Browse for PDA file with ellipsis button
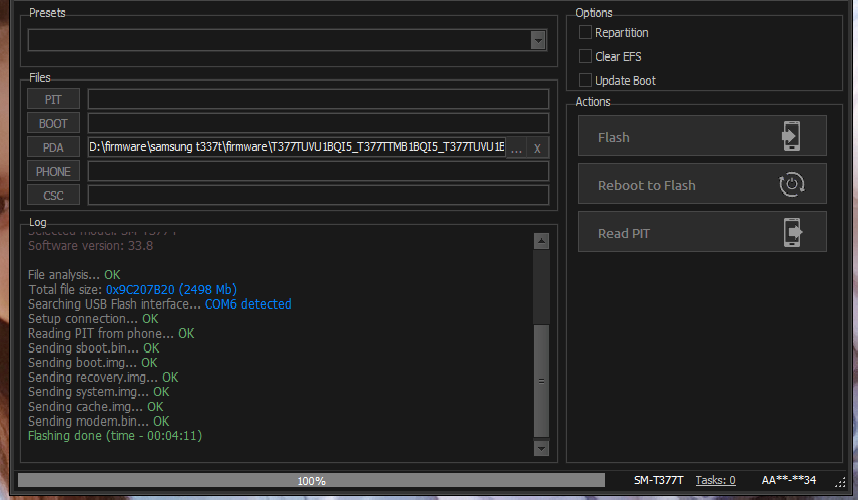 [516, 148]
